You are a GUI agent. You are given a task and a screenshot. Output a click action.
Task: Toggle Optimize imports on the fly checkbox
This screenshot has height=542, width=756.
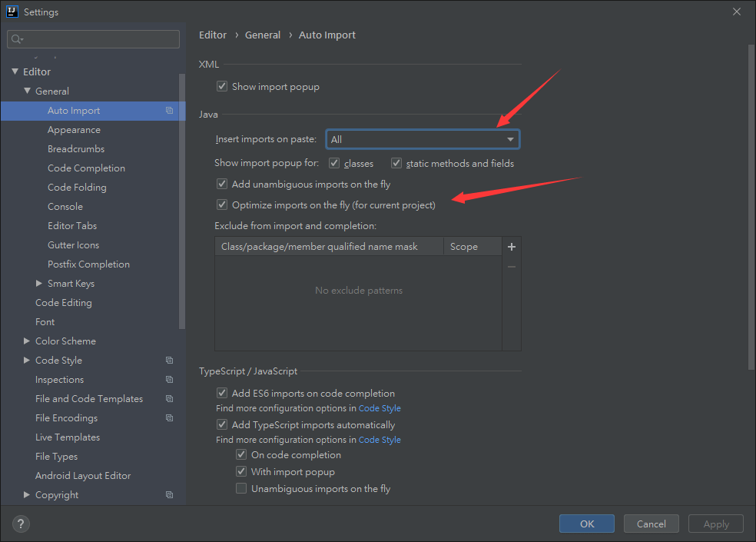tap(222, 205)
